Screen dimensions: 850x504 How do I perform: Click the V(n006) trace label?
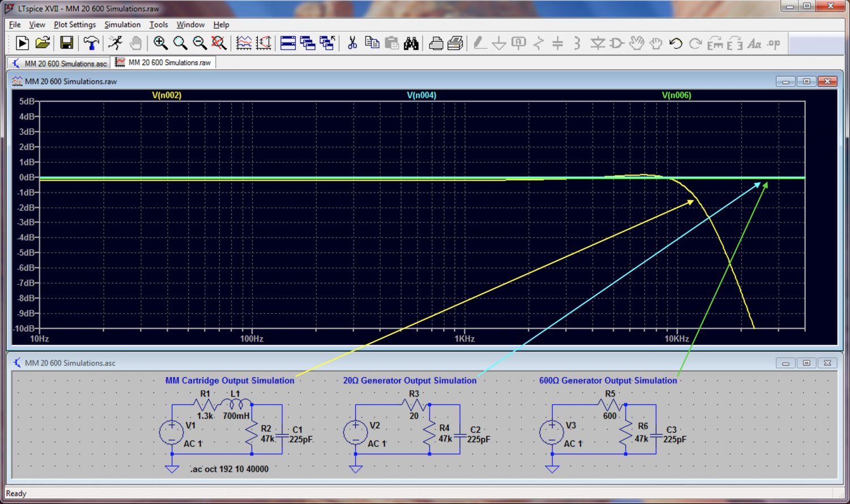click(x=677, y=95)
